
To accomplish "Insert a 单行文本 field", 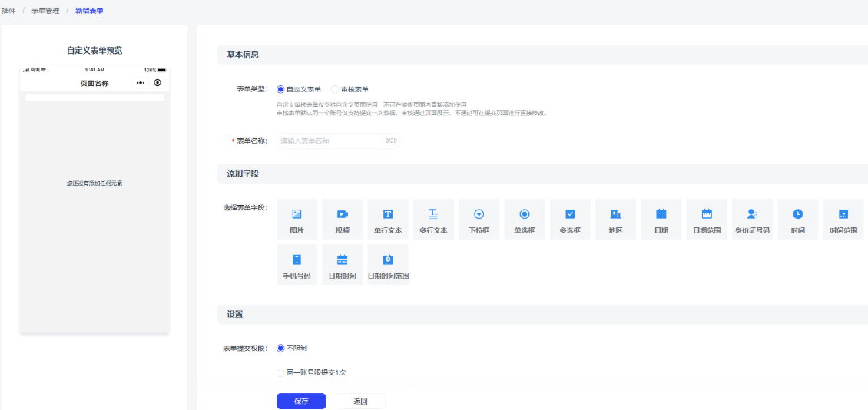I will pyautogui.click(x=388, y=219).
